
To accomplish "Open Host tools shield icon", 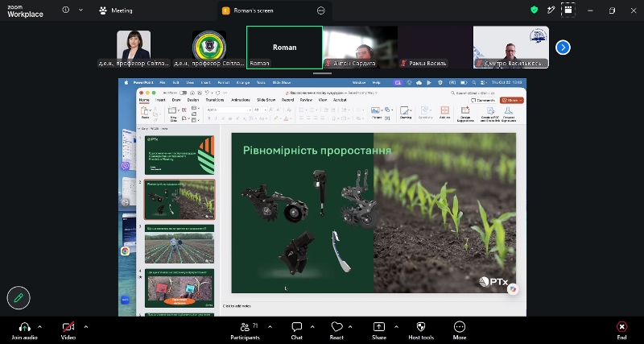I will tap(420, 327).
